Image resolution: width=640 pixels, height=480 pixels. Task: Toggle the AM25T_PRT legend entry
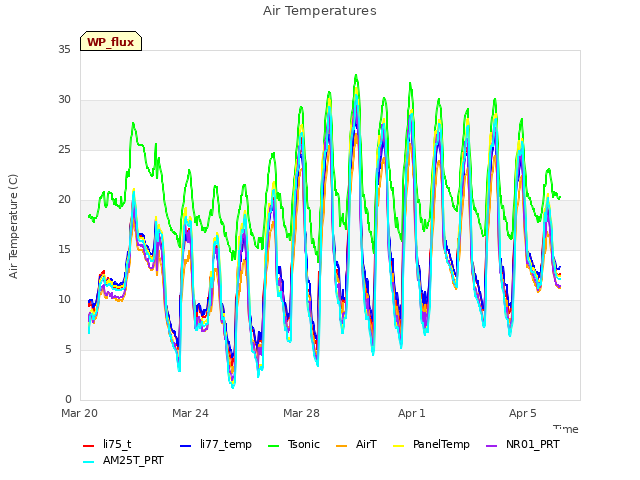point(123,460)
